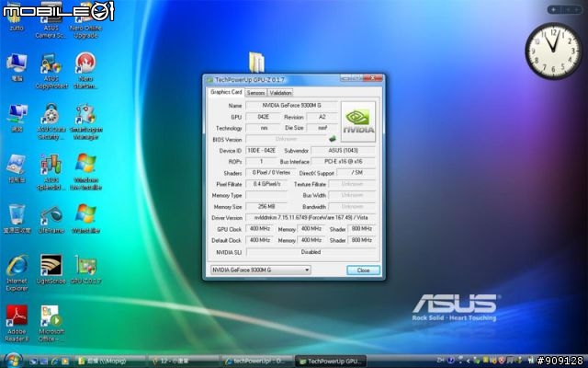Click TechPowerUp GPU-Z taskbar button
The image size is (588, 368).
click(x=331, y=362)
